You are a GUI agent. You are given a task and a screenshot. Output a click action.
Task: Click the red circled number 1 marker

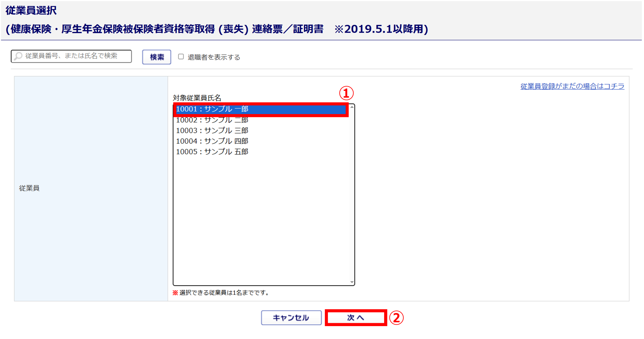click(346, 93)
